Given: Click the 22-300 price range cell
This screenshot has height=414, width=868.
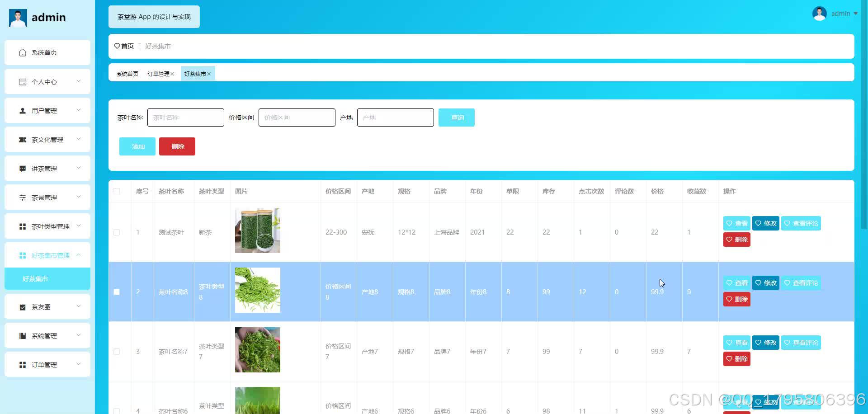Looking at the screenshot, I should (x=336, y=232).
